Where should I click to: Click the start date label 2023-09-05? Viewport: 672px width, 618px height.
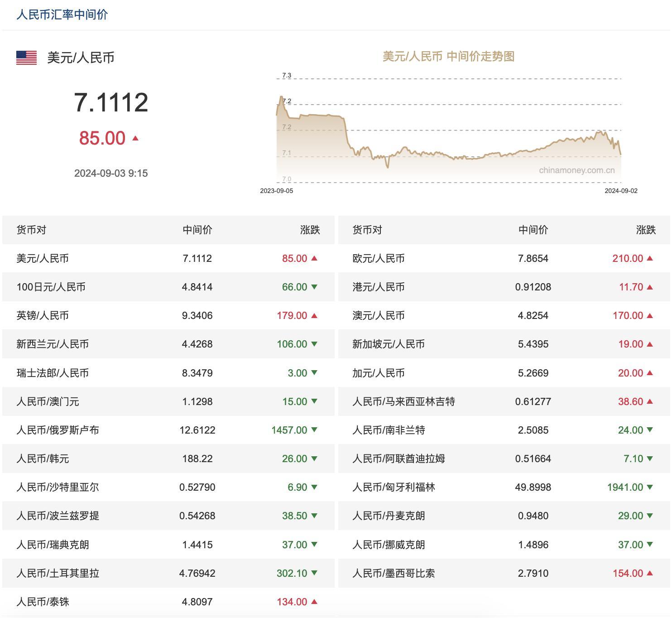276,191
